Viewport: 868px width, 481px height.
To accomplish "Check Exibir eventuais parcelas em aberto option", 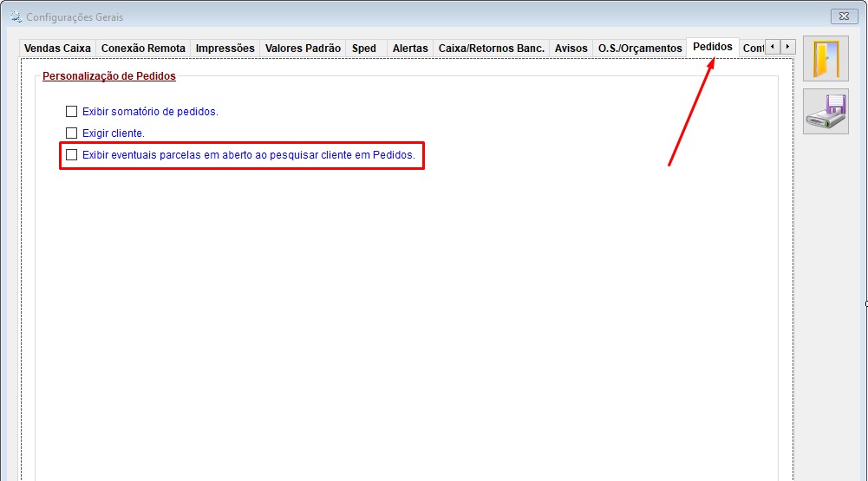I will click(71, 154).
